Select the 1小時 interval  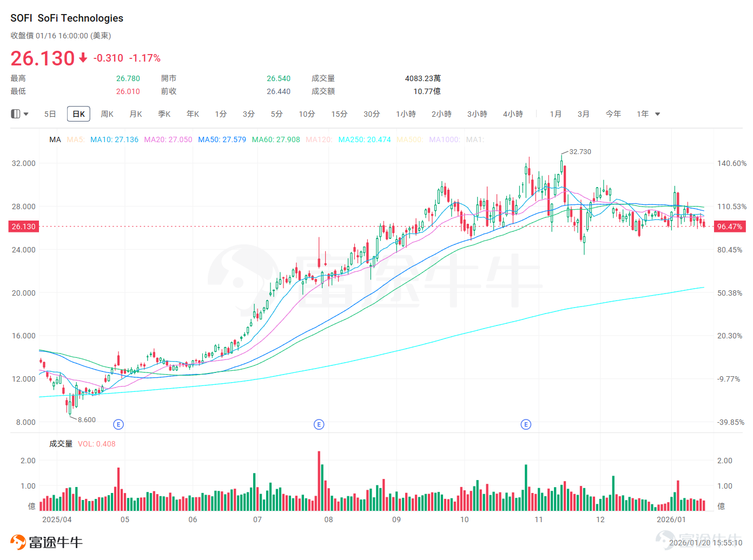coord(406,114)
